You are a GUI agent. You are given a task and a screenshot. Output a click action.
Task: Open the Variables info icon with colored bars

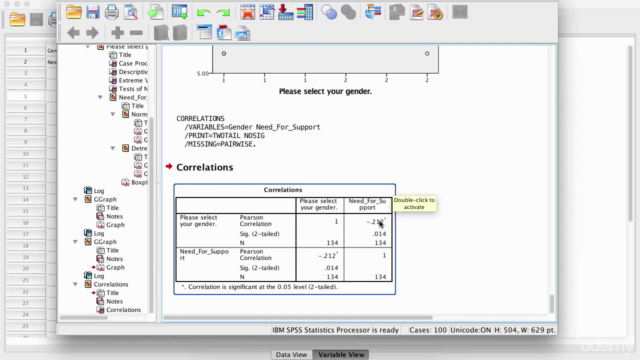tap(305, 12)
